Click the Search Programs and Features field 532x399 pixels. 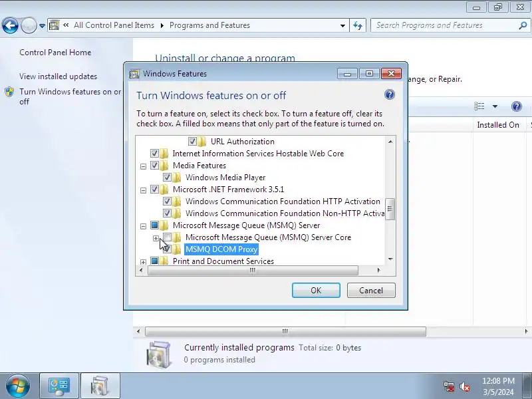click(445, 25)
